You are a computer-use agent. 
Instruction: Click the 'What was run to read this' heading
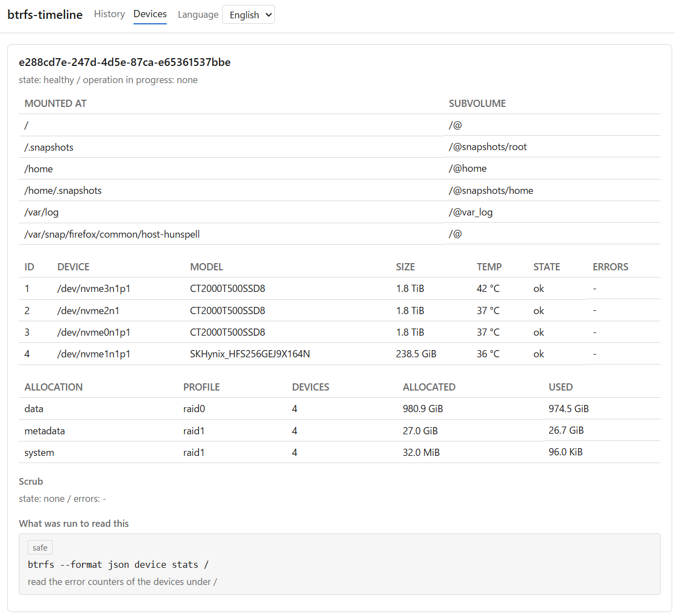[74, 523]
